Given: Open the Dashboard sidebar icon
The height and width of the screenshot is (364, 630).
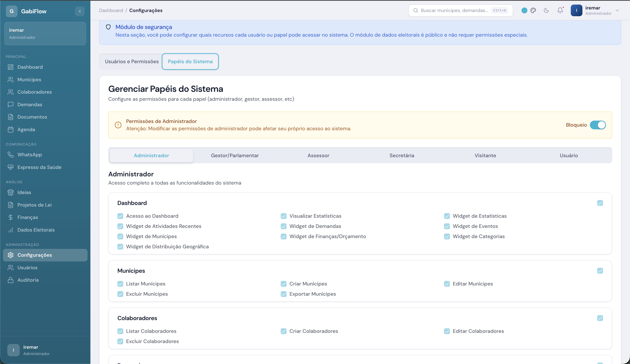Looking at the screenshot, I should click(x=11, y=67).
